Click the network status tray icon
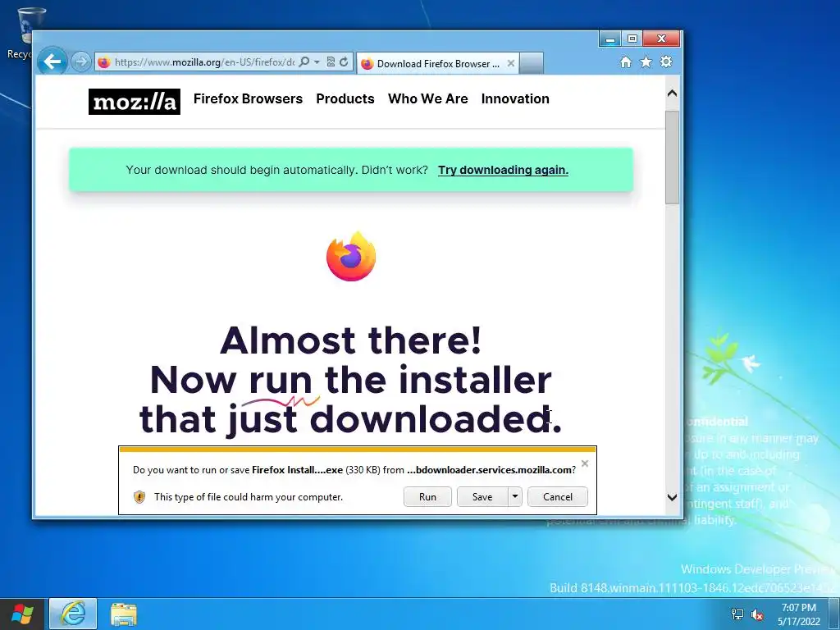 pyautogui.click(x=737, y=614)
